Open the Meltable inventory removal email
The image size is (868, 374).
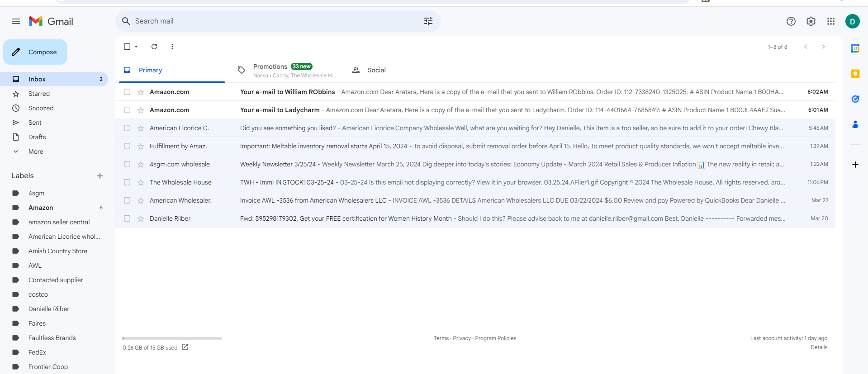475,146
